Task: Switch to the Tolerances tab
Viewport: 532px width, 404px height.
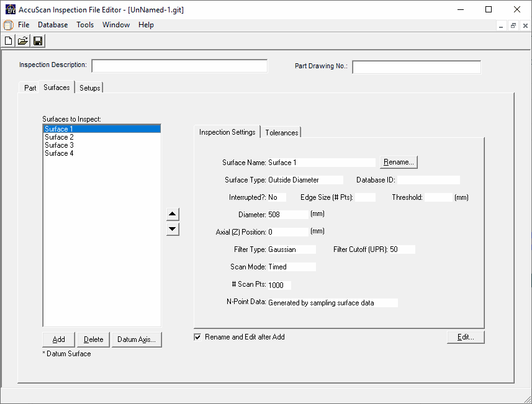Action: pos(281,132)
